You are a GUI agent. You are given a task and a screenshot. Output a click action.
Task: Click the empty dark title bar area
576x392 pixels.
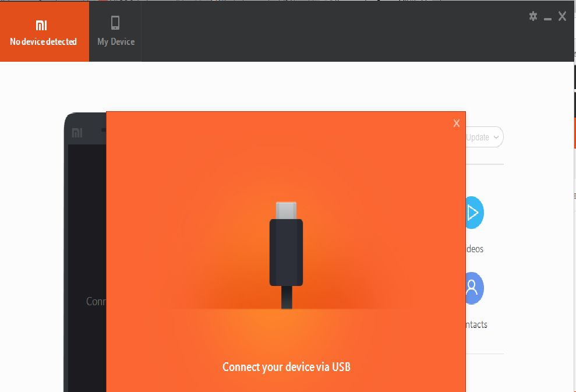click(332, 30)
